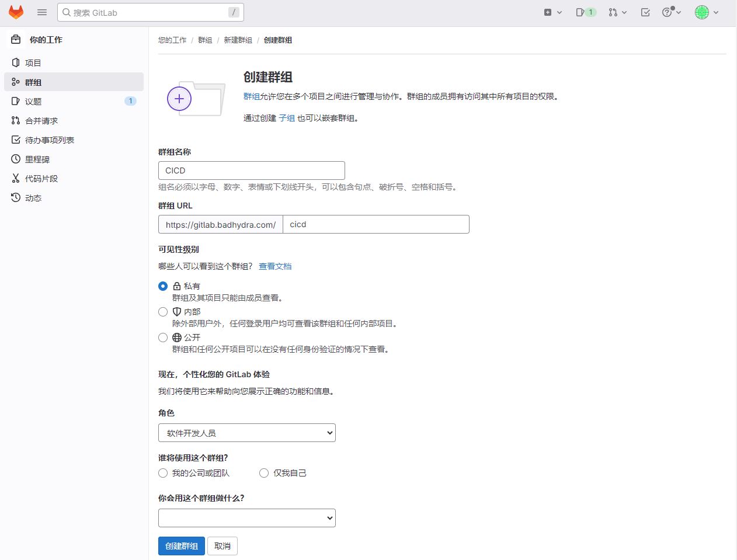The height and width of the screenshot is (560, 737).
Task: Open the create new plus dropdown
Action: [552, 12]
